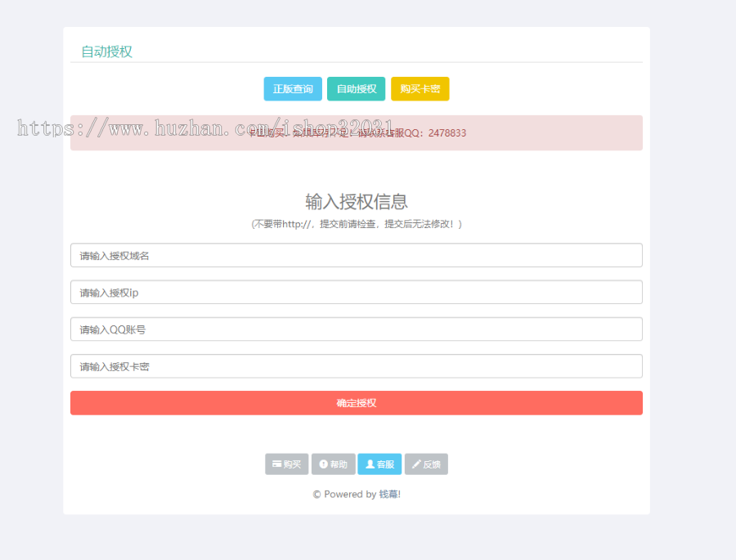The image size is (736, 560).
Task: Switch to the 自助授权 tab
Action: point(357,88)
